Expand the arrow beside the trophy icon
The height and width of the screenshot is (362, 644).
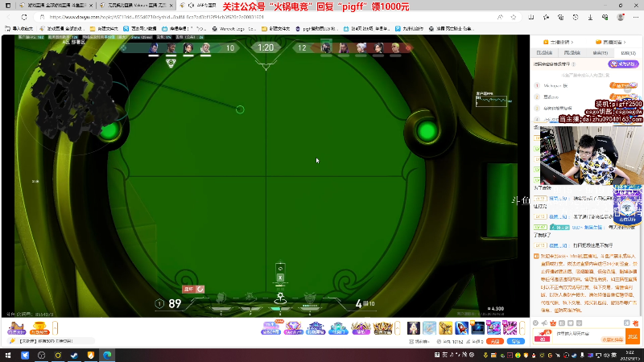[x=55, y=328]
